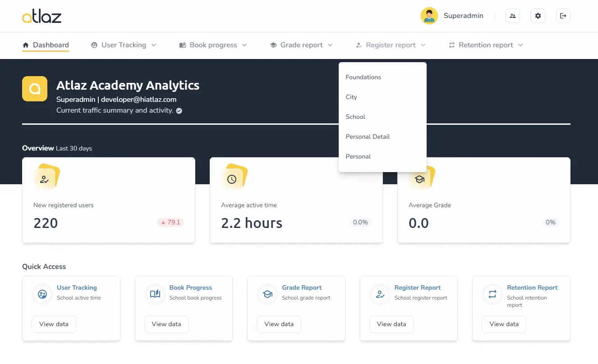Open the Book Progress quick access link

click(x=190, y=287)
